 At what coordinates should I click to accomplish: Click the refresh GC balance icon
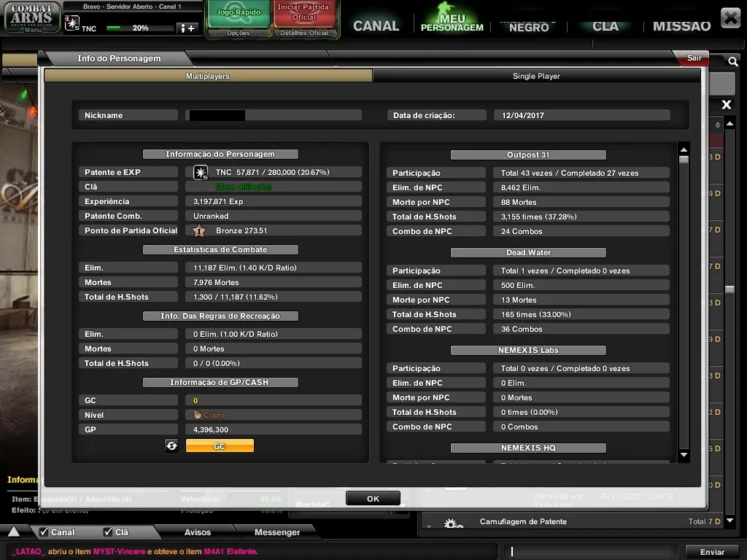coord(171,446)
